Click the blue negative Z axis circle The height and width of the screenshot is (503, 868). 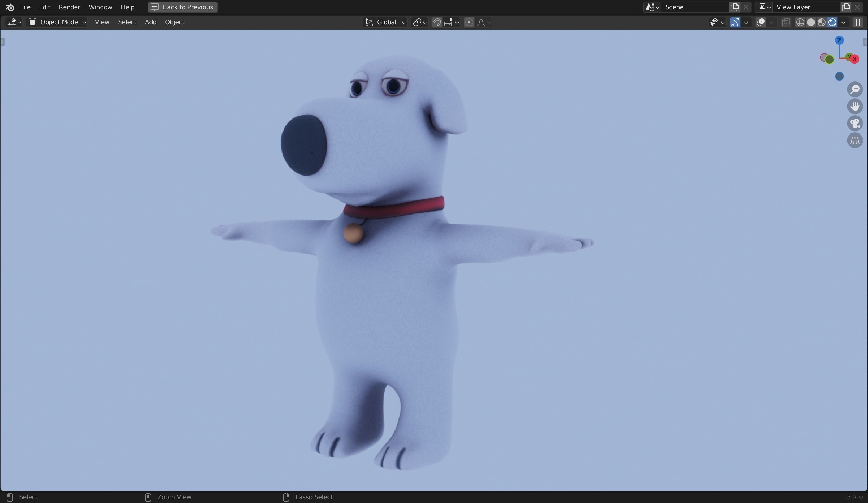[x=839, y=76]
